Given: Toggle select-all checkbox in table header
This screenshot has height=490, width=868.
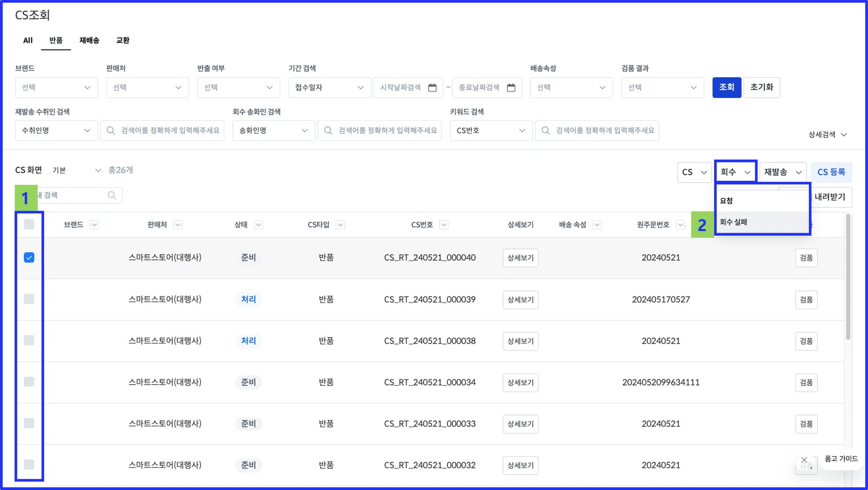Looking at the screenshot, I should [29, 224].
